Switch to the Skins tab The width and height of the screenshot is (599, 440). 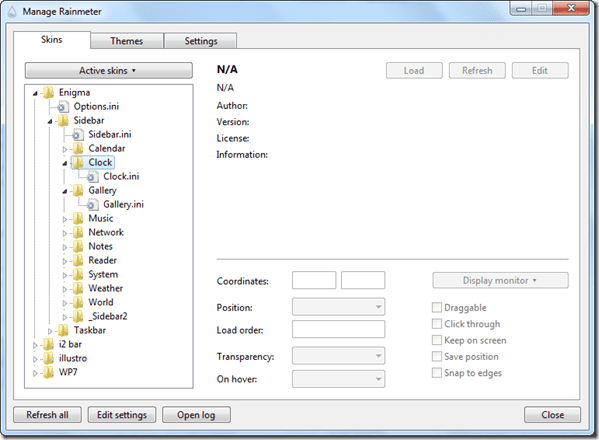pyautogui.click(x=52, y=40)
